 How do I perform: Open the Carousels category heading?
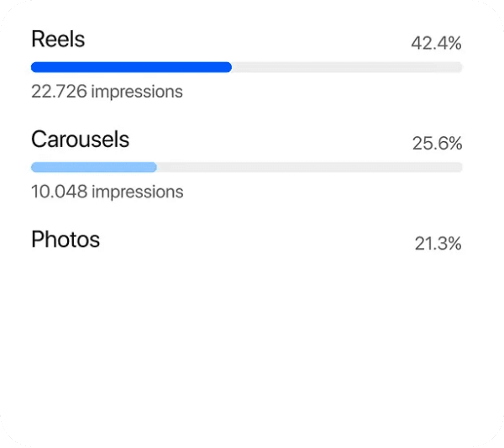click(80, 140)
